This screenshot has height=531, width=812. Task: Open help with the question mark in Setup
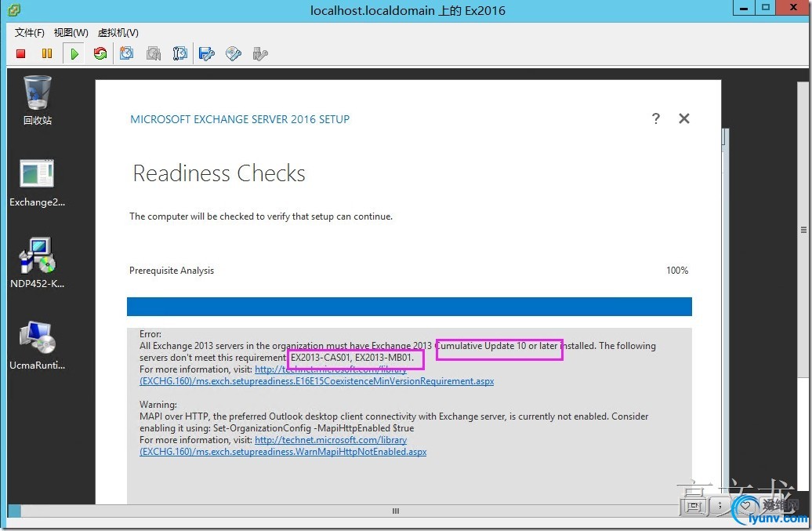pos(655,118)
